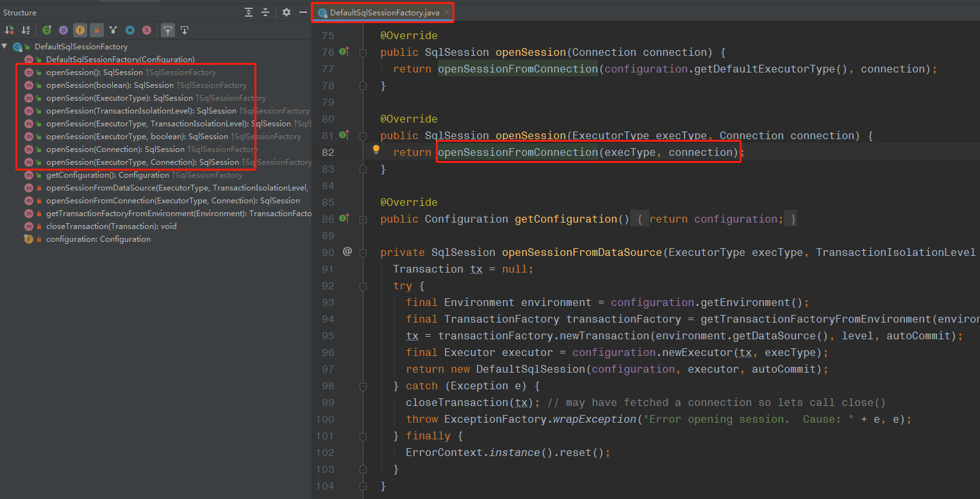980x499 pixels.
Task: Click line number 95 in gutter
Action: [328, 335]
